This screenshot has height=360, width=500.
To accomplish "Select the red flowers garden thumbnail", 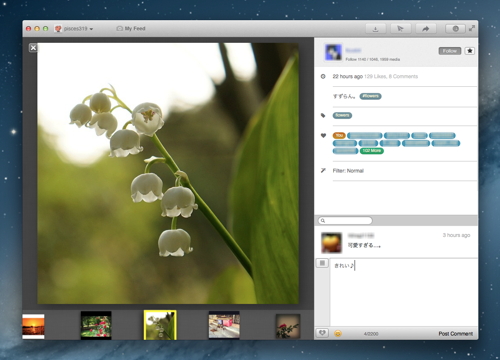I will (x=96, y=326).
